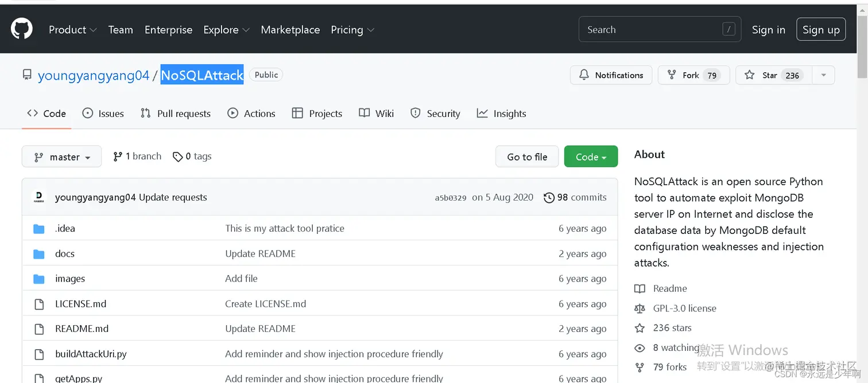Click the Fork icon button
Screen dimensions: 868x383
tap(672, 75)
